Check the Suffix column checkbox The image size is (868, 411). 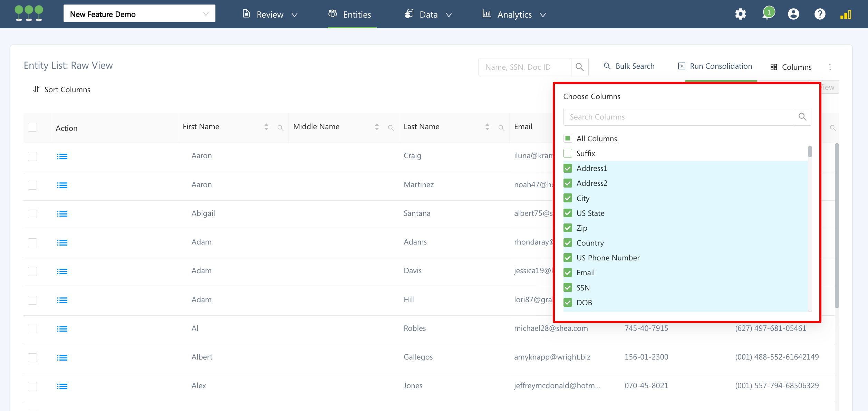(x=568, y=153)
